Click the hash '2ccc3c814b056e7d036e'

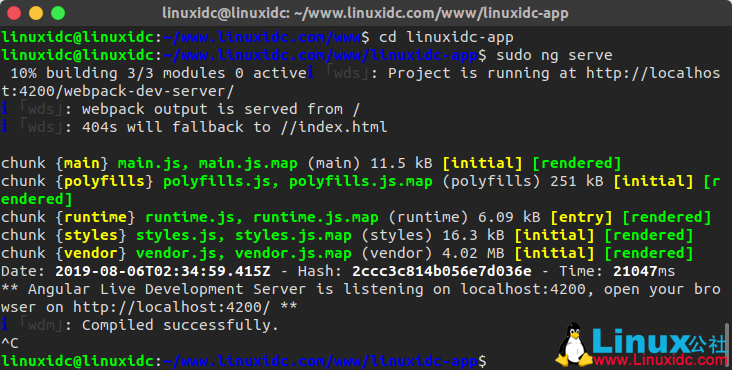click(x=442, y=271)
